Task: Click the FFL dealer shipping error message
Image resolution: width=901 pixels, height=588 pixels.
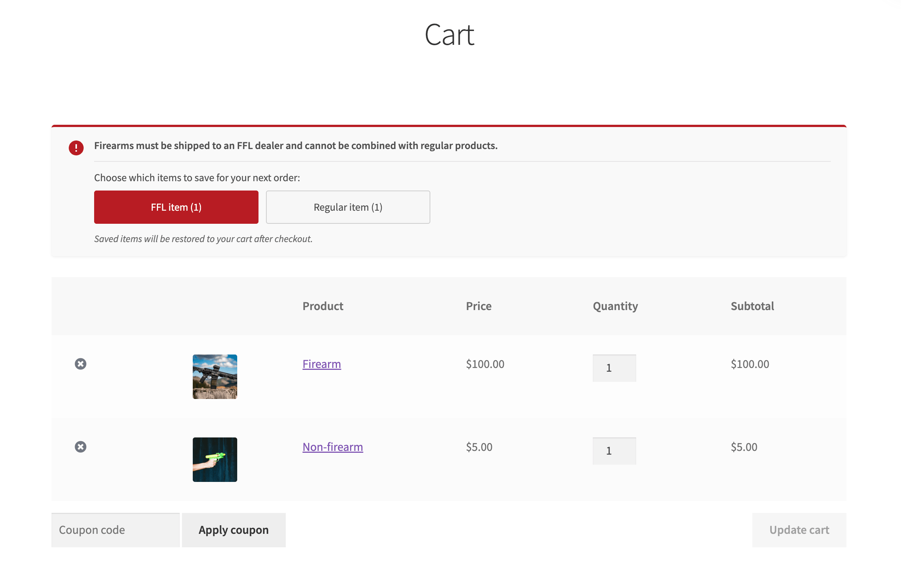Action: click(296, 146)
